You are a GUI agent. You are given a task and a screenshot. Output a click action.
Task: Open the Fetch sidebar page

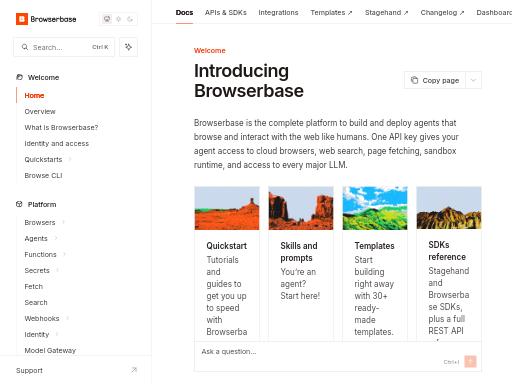tap(34, 287)
